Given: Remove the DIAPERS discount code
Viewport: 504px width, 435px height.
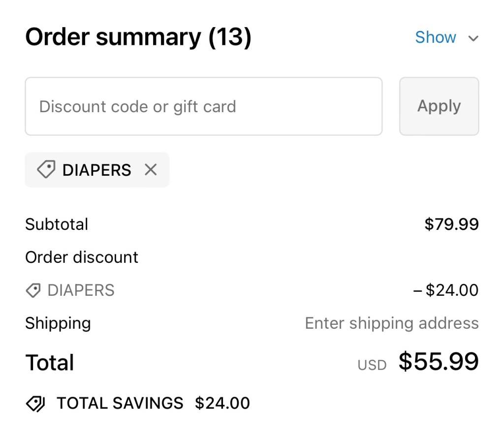Looking at the screenshot, I should [x=151, y=170].
